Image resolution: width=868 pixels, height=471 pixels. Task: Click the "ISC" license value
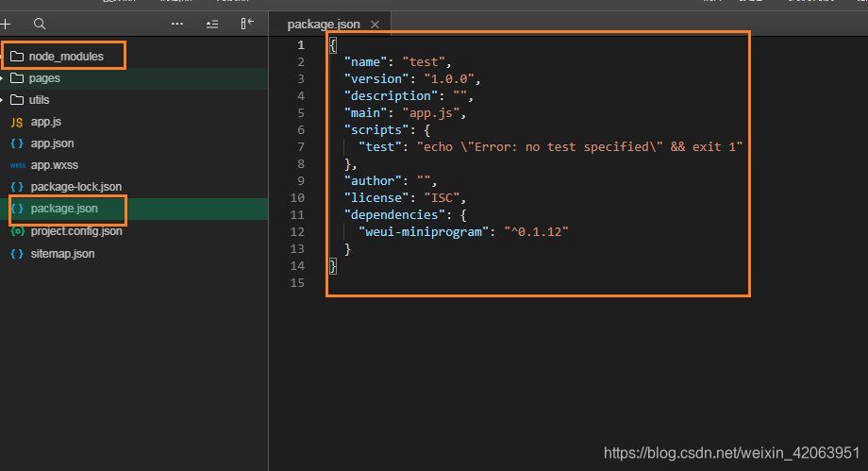point(442,198)
